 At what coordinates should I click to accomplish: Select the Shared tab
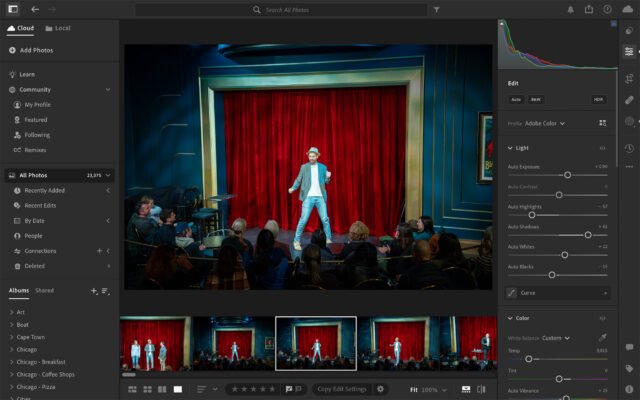(x=44, y=291)
